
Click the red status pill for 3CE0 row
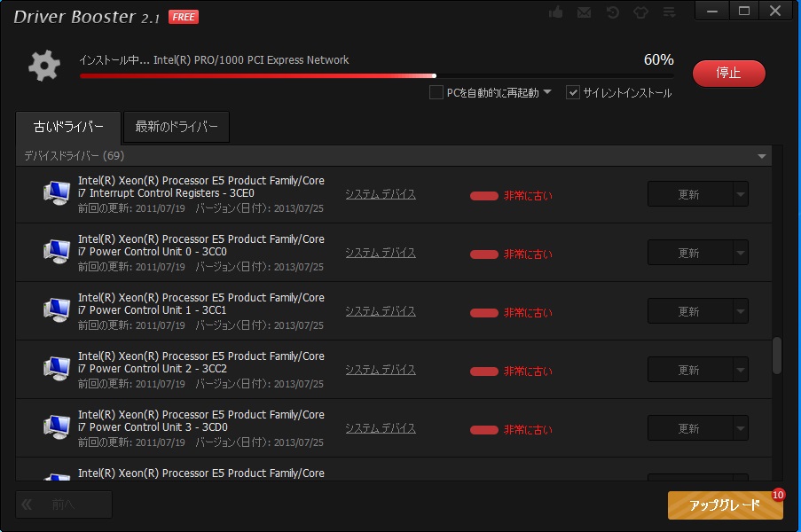coord(483,196)
